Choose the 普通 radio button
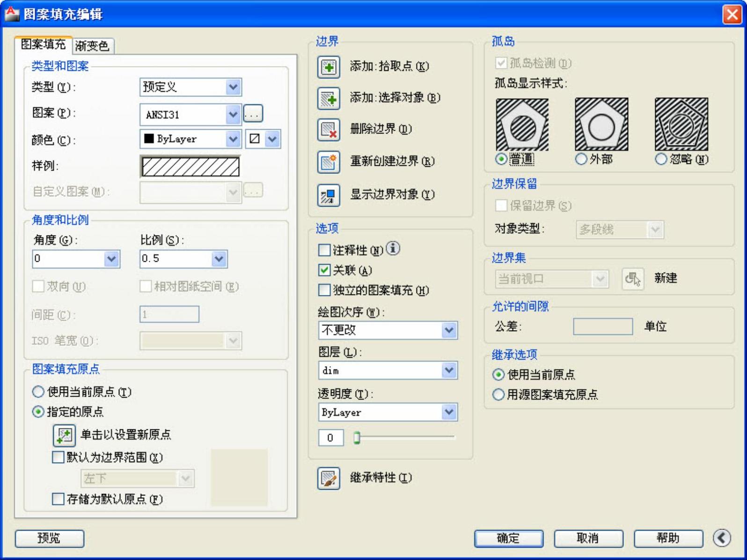The image size is (747, 560). click(501, 160)
